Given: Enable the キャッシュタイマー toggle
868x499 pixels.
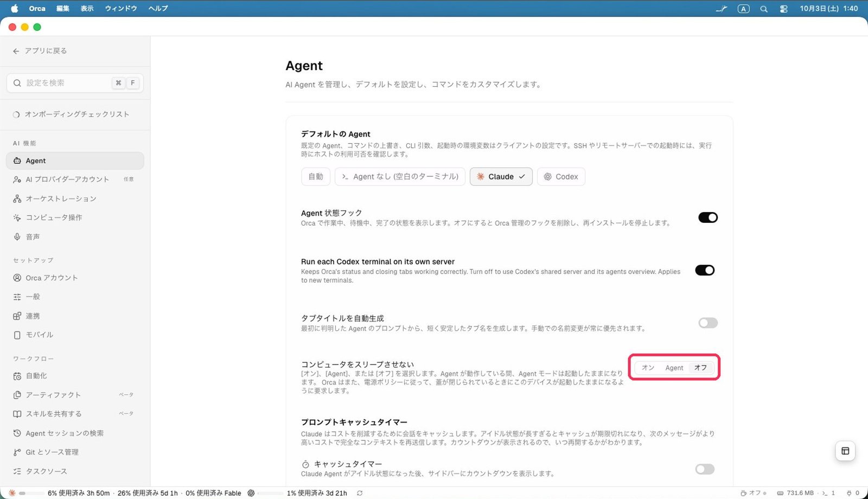Looking at the screenshot, I should coord(705,469).
